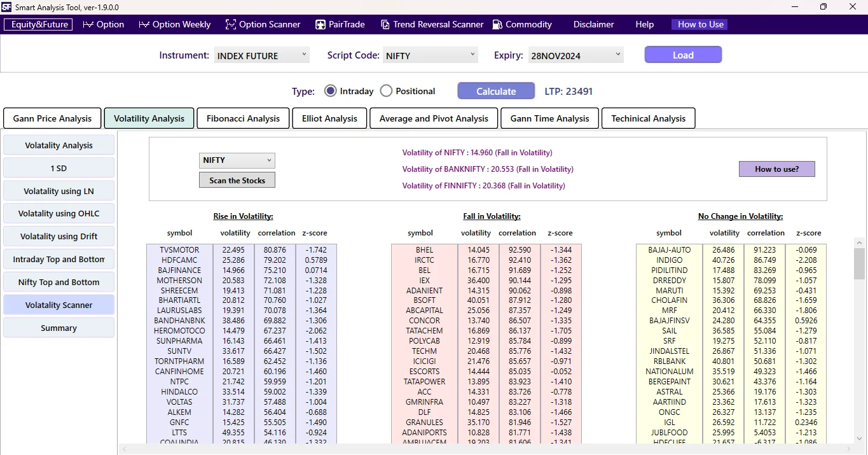Select the fuel-pump icon for Commodity

pyautogui.click(x=496, y=24)
